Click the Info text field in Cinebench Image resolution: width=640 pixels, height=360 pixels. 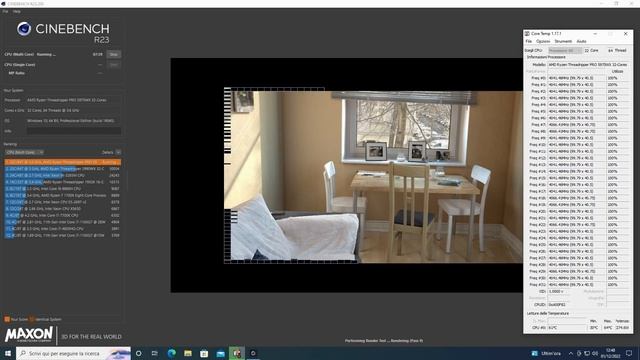point(74,131)
